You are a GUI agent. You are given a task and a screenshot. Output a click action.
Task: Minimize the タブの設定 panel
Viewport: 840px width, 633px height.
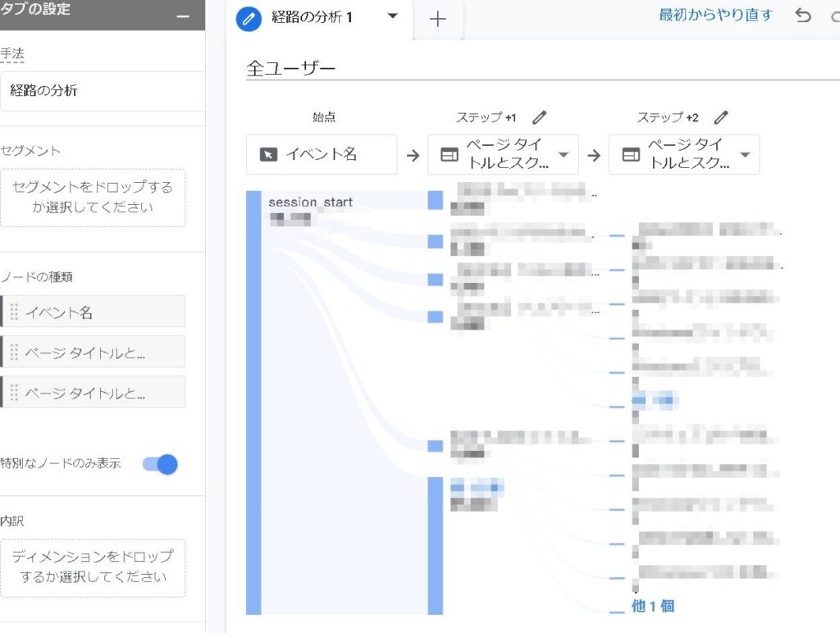(182, 16)
